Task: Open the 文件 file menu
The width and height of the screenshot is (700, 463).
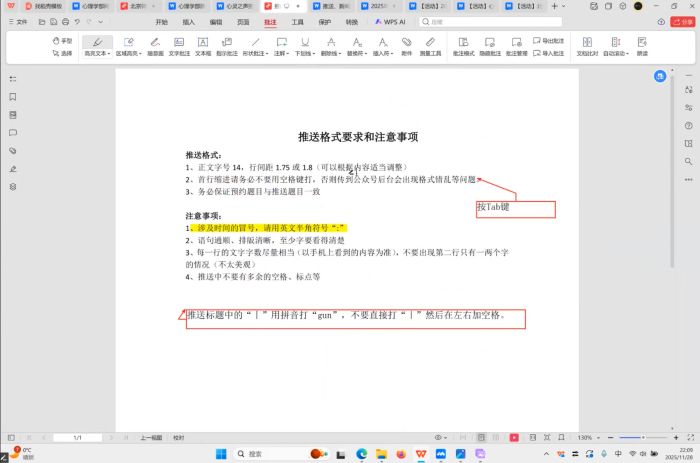Action: tap(18, 21)
